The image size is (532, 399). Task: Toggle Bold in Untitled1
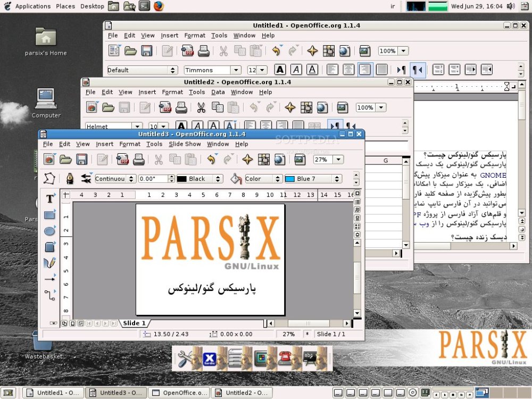coord(280,70)
